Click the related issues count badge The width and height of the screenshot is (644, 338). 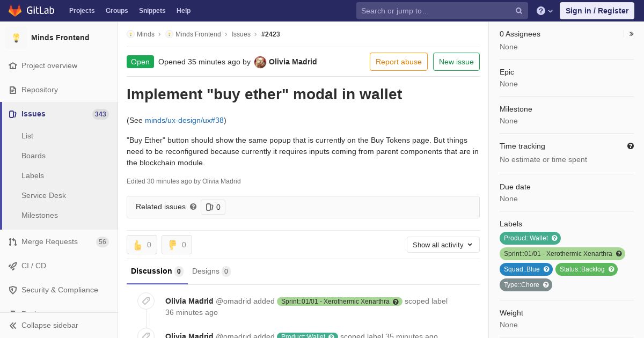point(213,207)
